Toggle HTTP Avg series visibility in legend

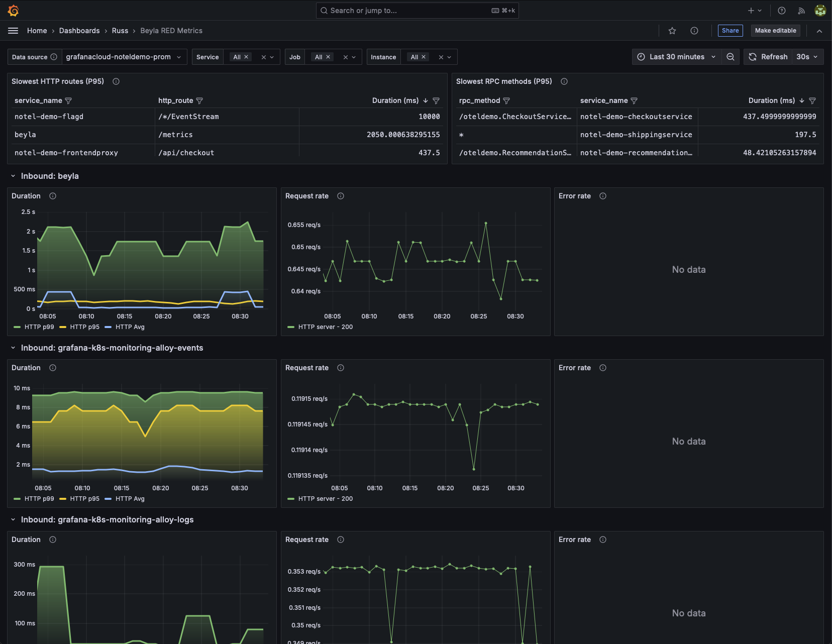coord(131,327)
